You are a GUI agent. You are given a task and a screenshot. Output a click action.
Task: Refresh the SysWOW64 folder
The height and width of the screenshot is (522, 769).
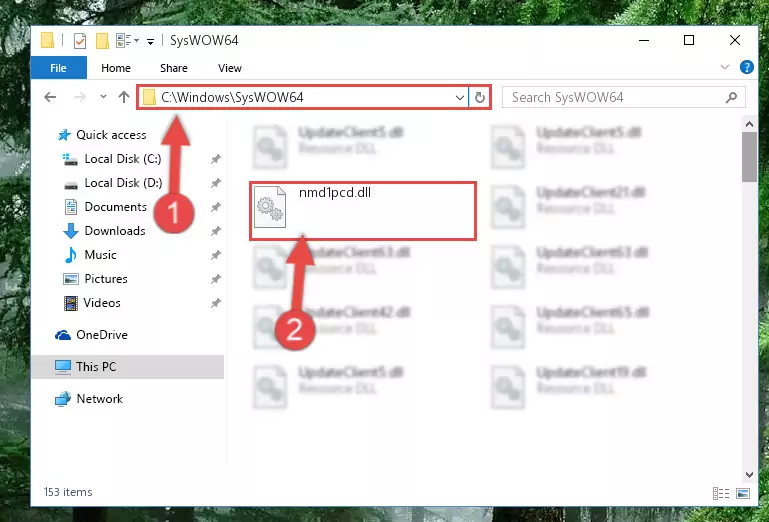[x=480, y=98]
